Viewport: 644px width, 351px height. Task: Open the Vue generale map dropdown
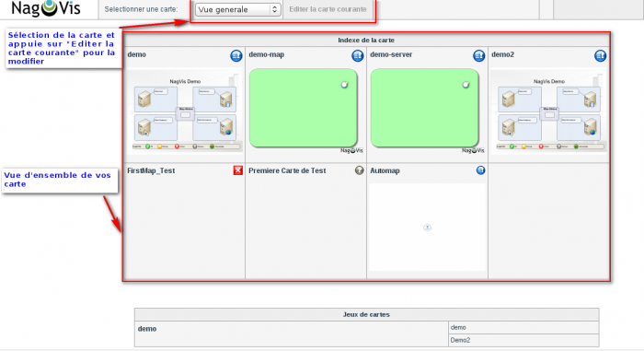tap(237, 9)
